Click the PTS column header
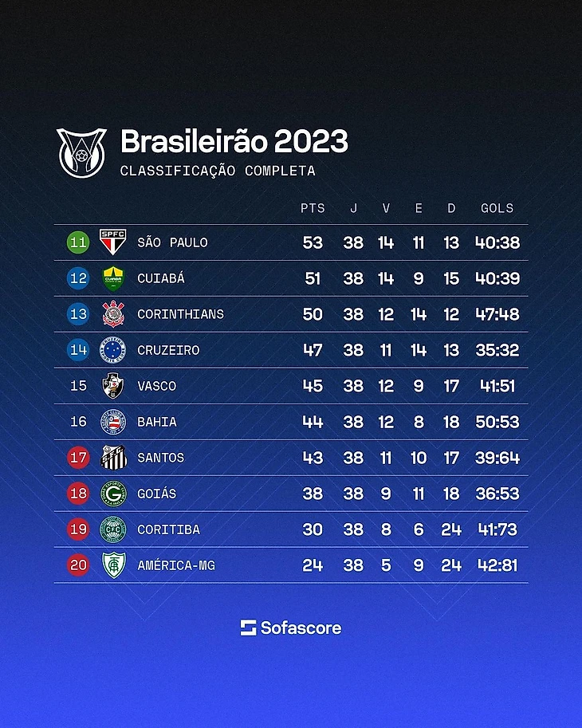The height and width of the screenshot is (728, 582). 313,208
